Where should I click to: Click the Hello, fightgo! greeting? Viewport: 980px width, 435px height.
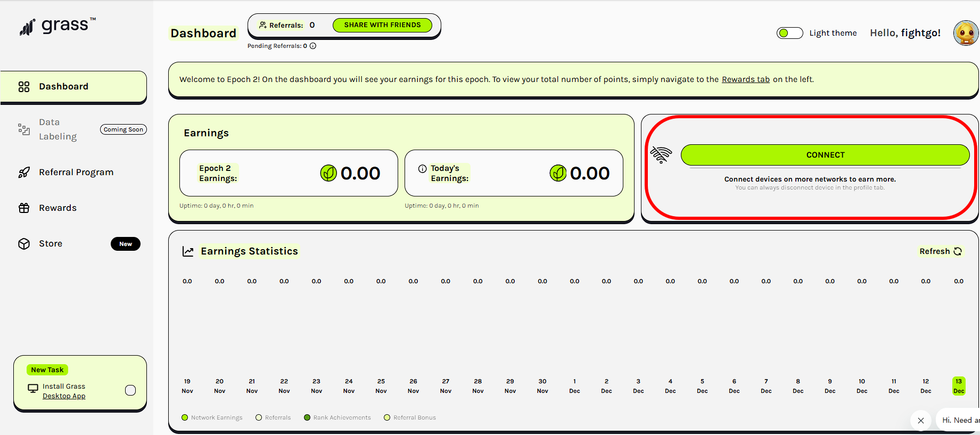pos(905,33)
